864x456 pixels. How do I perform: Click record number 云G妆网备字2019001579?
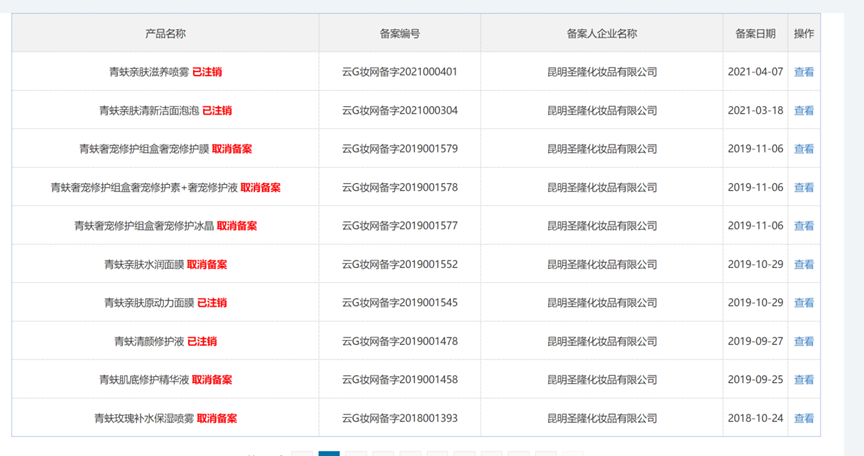(399, 149)
